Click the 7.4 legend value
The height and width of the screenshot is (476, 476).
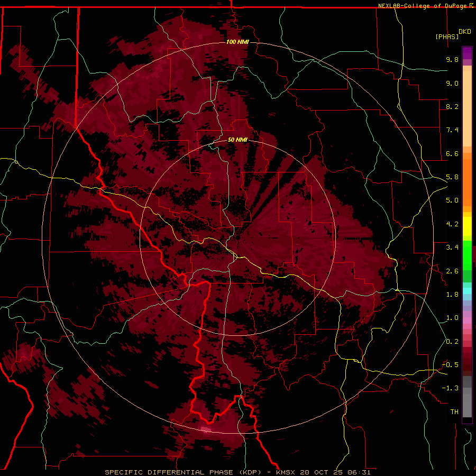452,130
